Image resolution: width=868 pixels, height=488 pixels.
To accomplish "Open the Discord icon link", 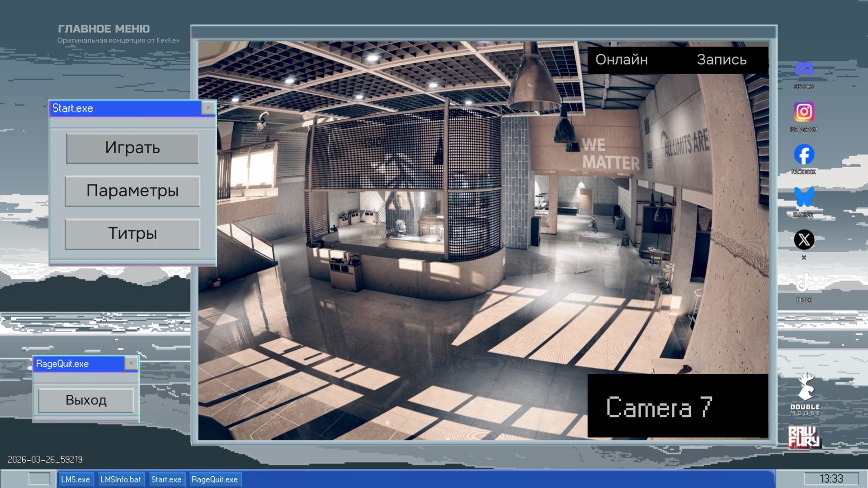I will [804, 69].
